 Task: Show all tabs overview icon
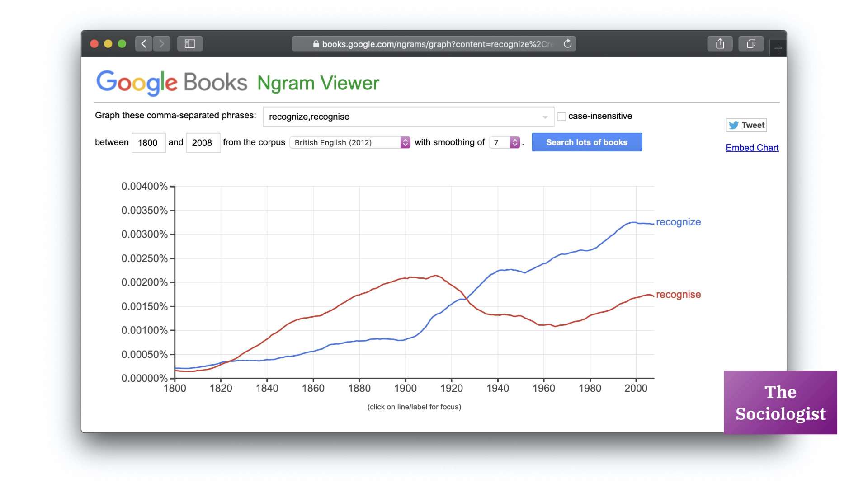(x=751, y=44)
